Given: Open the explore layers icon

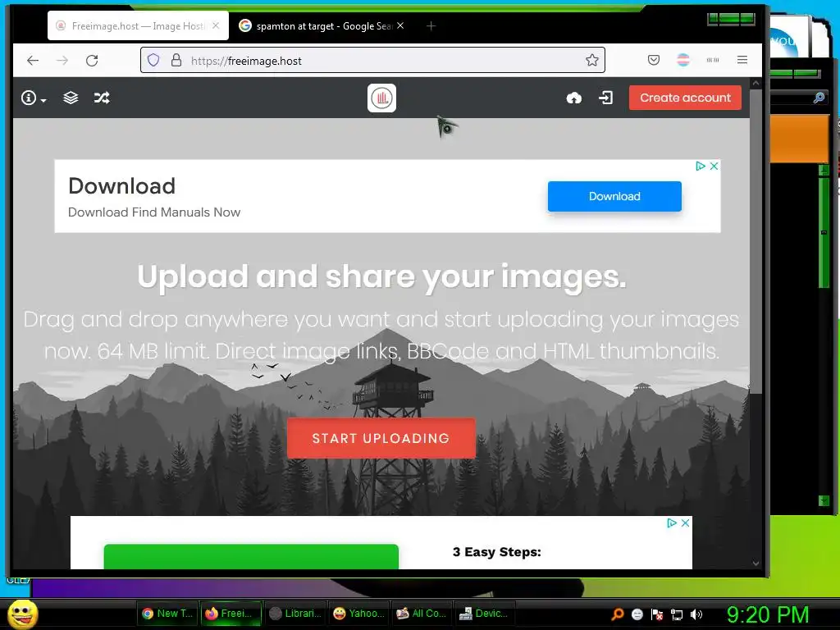Looking at the screenshot, I should click(x=71, y=98).
